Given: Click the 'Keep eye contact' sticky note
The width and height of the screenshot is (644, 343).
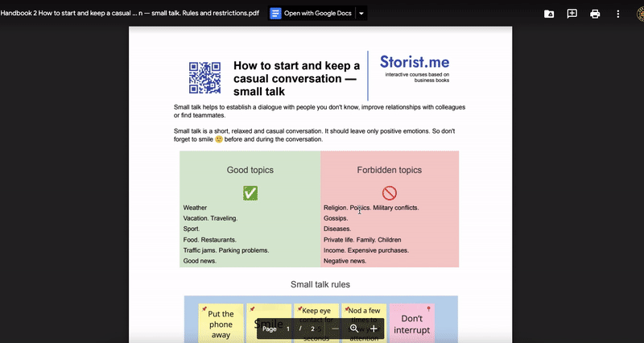Looking at the screenshot, I should tap(316, 324).
